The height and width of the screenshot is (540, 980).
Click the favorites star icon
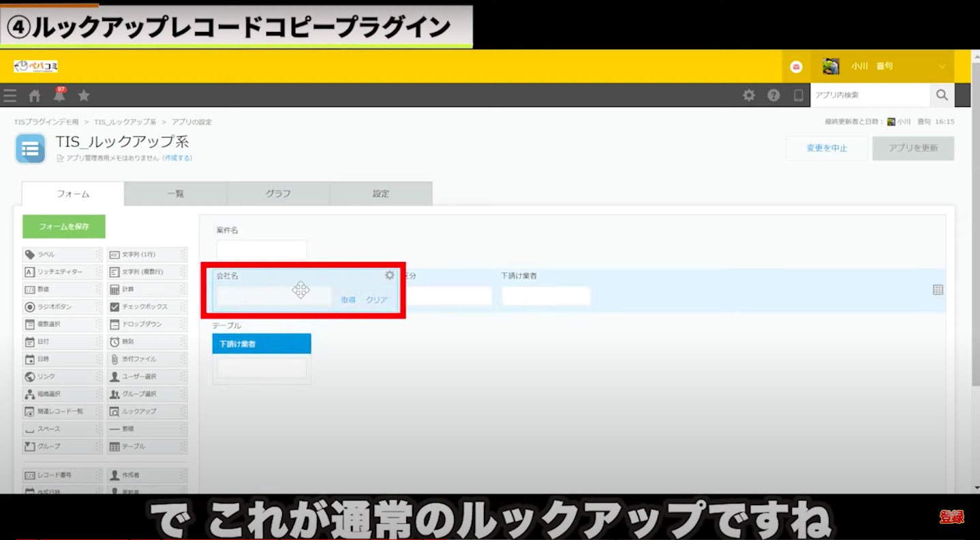(x=84, y=96)
